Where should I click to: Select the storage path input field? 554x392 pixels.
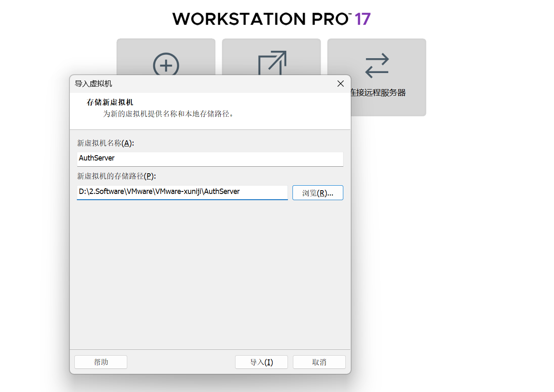point(182,192)
